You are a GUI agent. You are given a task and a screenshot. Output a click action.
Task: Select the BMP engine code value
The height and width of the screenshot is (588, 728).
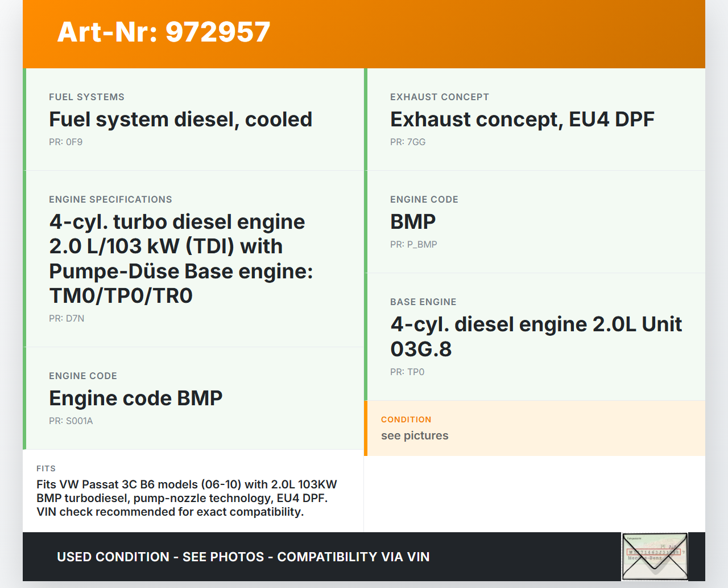click(x=412, y=222)
